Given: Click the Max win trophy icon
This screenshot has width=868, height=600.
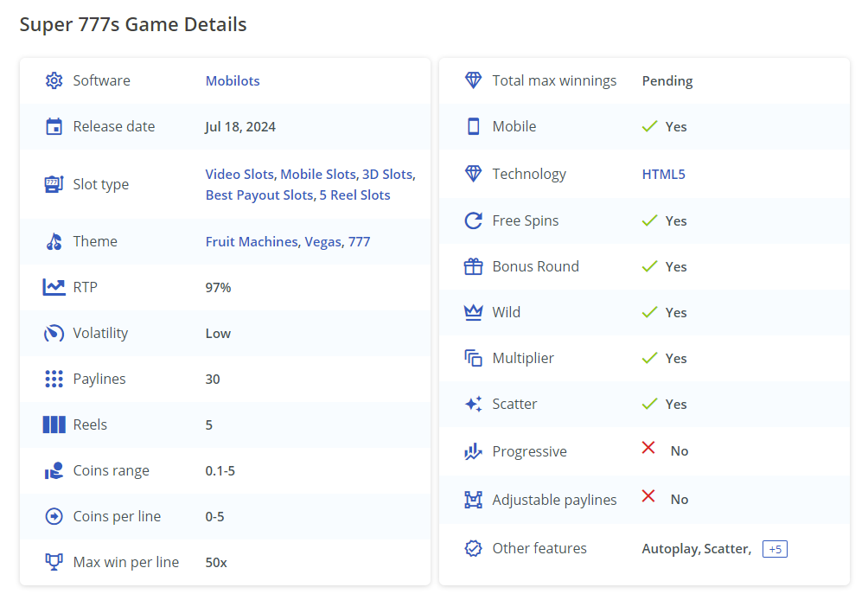Looking at the screenshot, I should pyautogui.click(x=54, y=562).
